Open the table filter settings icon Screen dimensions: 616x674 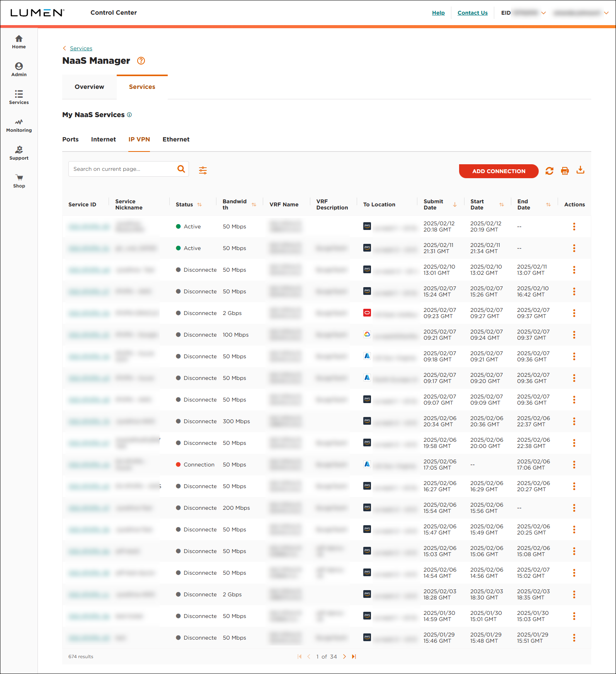203,170
